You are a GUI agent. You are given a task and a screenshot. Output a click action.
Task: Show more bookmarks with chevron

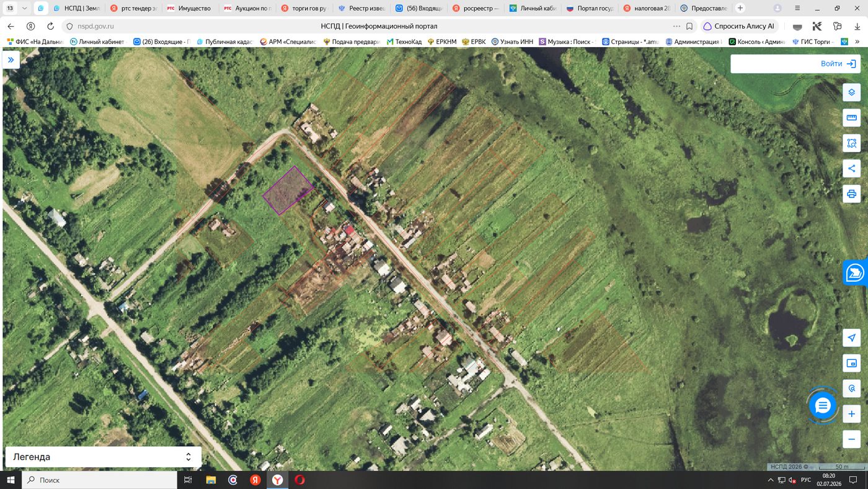coord(858,42)
